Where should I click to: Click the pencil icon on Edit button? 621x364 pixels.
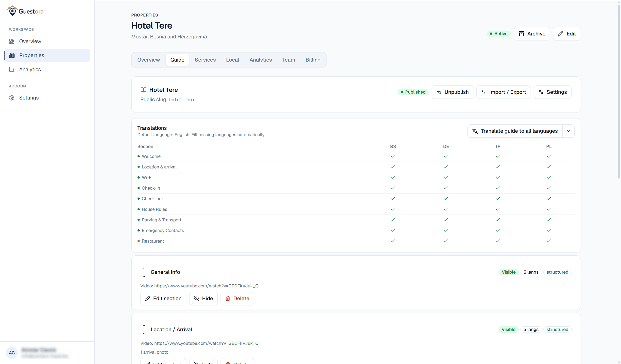[x=561, y=34]
